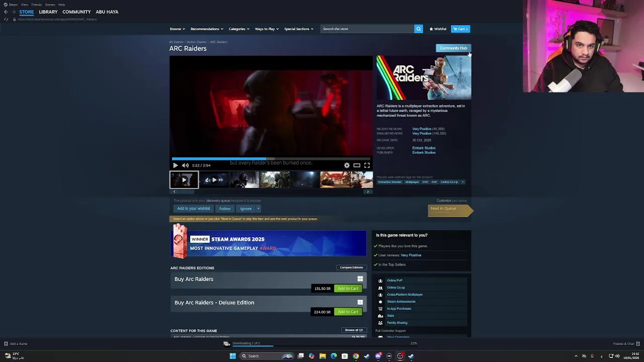The height and width of the screenshot is (362, 644).
Task: Mute the trailer volume icon
Action: [185, 165]
